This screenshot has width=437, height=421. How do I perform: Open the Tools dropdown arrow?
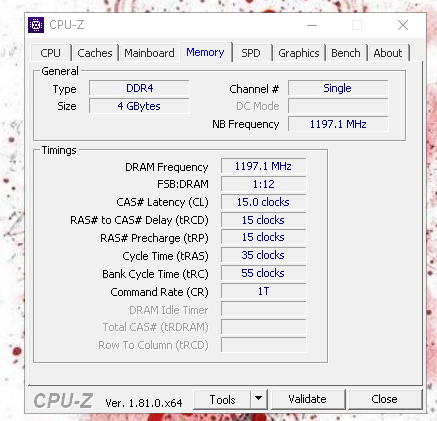tap(258, 399)
